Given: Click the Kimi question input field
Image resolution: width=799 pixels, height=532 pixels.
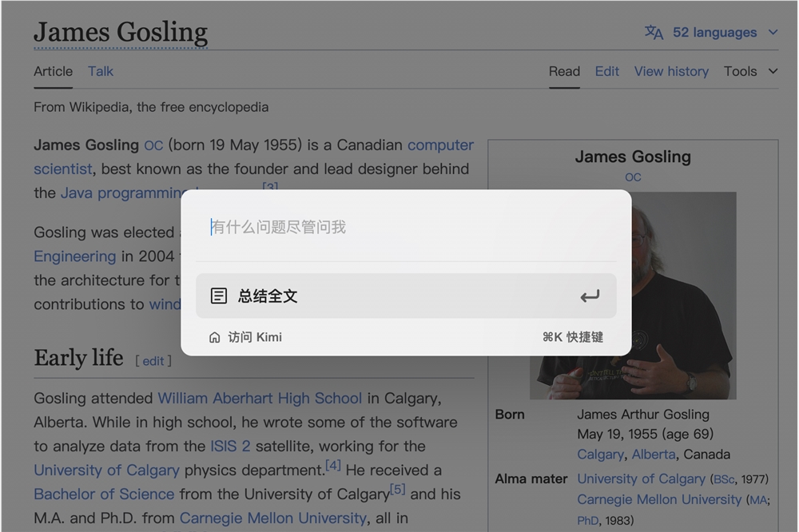Looking at the screenshot, I should [406, 228].
